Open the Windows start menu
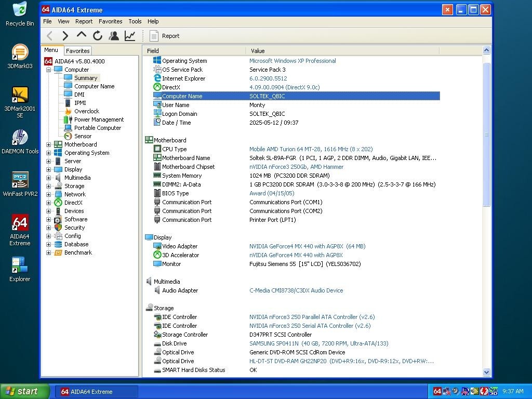 point(24,392)
